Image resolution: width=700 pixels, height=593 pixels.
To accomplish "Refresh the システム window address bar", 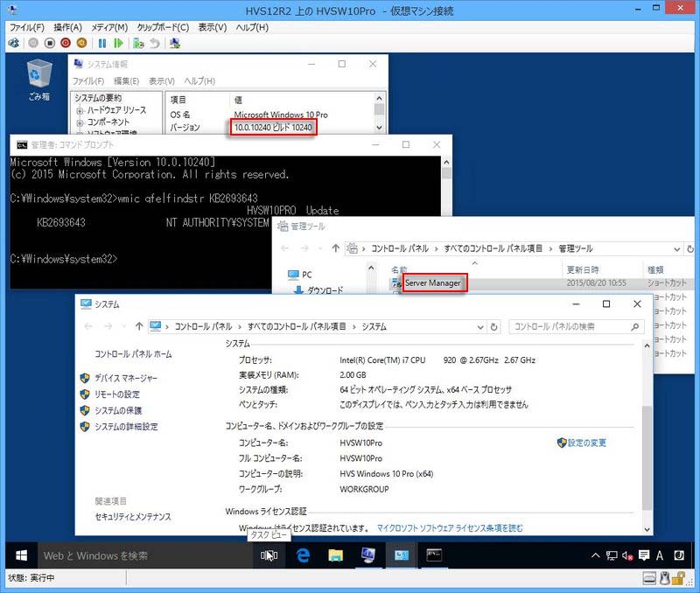I will (493, 327).
